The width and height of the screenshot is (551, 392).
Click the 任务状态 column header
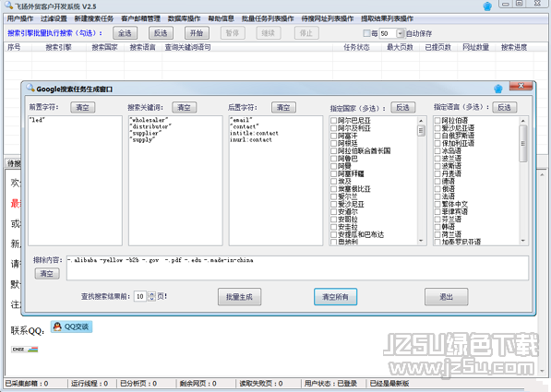tap(356, 47)
